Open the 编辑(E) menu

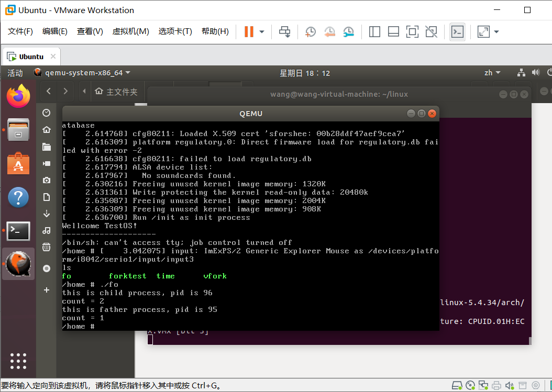55,31
